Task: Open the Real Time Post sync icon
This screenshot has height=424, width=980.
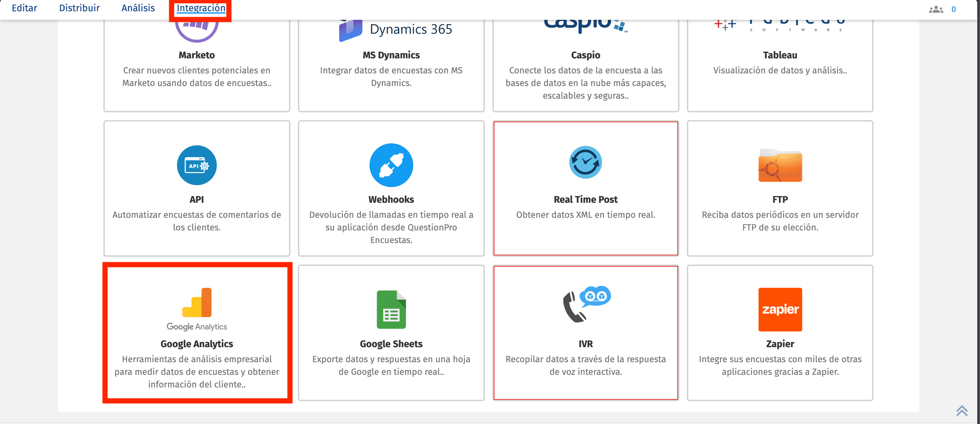Action: pos(585,162)
